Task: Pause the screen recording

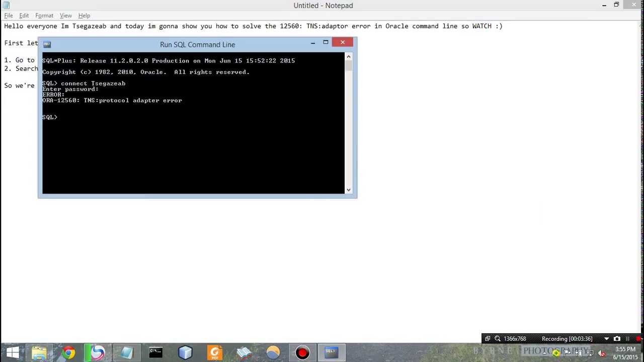Action: (627, 339)
